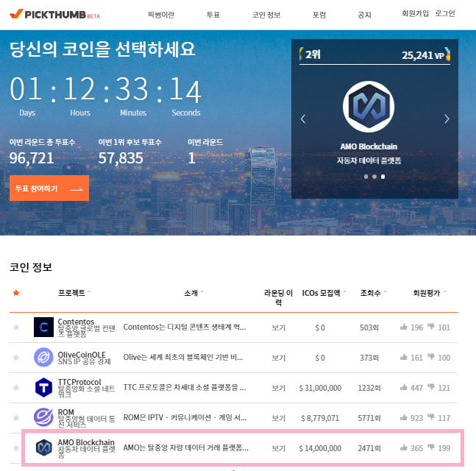Sort table by ICOs 모집액 column
This screenshot has height=471, width=476.
click(x=322, y=293)
